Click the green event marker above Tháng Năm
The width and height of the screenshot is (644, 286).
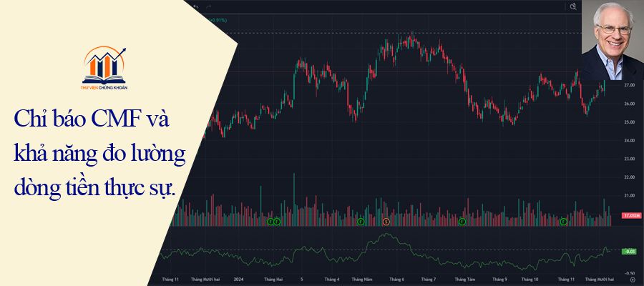(x=361, y=222)
